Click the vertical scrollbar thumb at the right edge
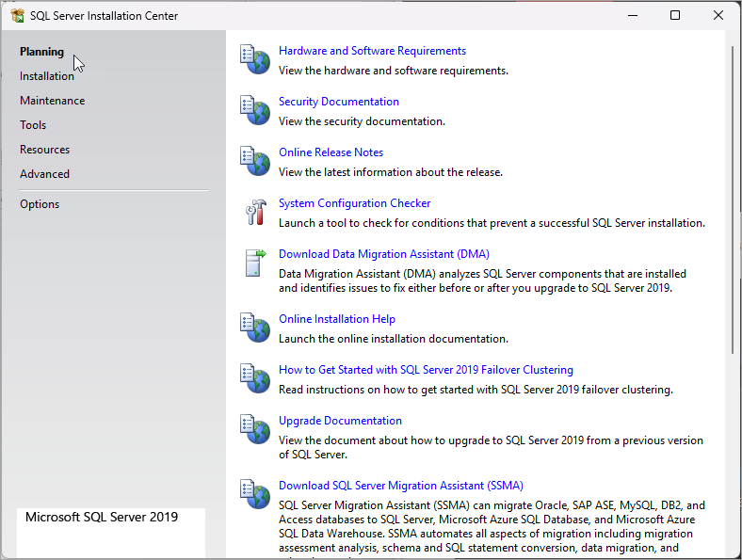Image resolution: width=742 pixels, height=560 pixels. pyautogui.click(x=733, y=199)
